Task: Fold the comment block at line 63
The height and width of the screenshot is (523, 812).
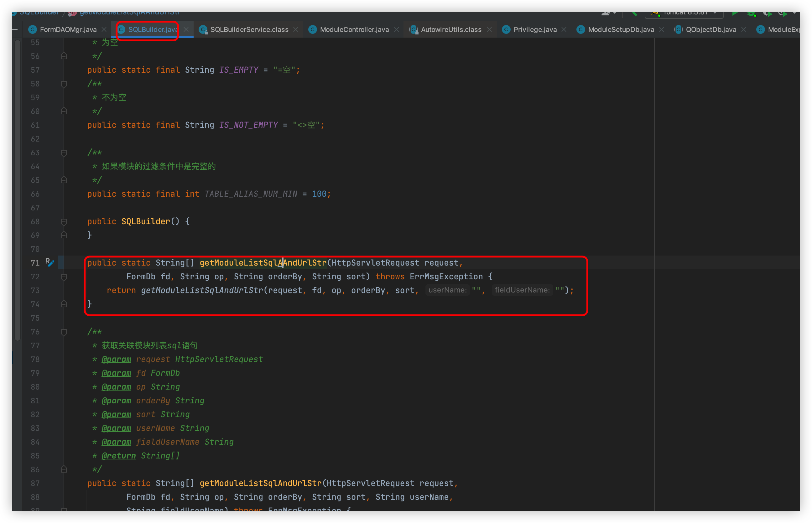Action: (64, 153)
